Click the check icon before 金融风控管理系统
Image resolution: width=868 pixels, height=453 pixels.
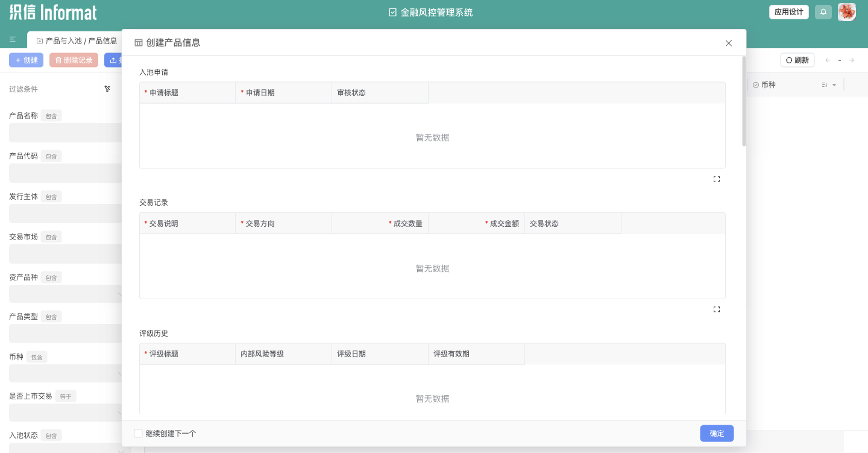click(x=393, y=12)
